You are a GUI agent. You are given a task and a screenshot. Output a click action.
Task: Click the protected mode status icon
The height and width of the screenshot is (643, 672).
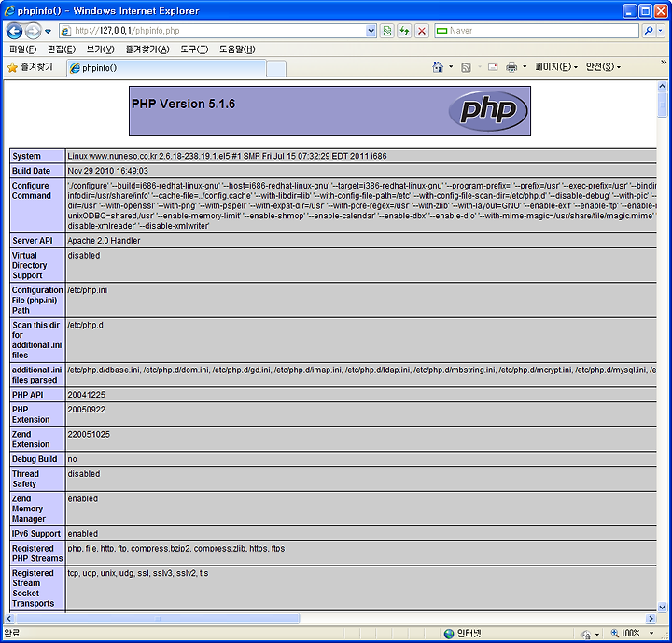pos(586,634)
